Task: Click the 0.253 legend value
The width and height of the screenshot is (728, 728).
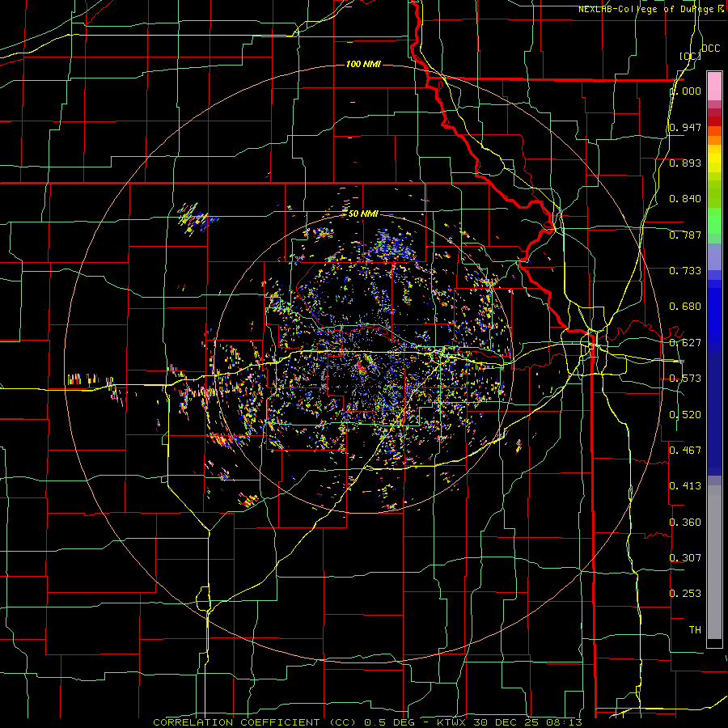Action: click(685, 594)
